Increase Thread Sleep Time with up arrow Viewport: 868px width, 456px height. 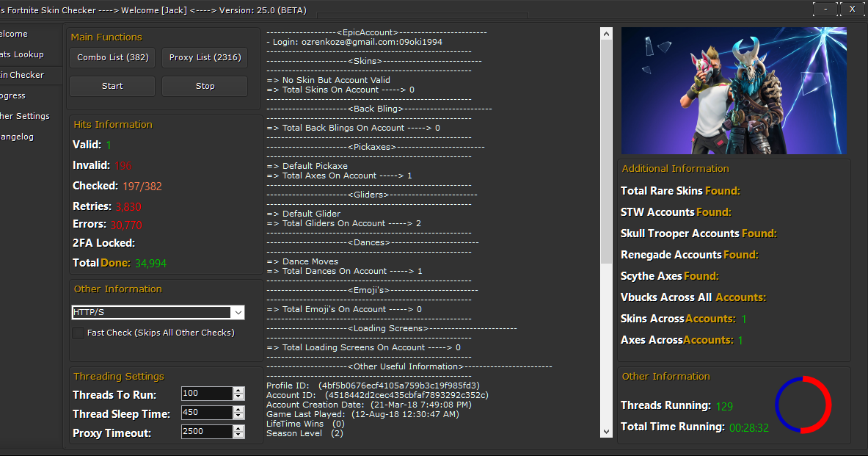coord(238,410)
